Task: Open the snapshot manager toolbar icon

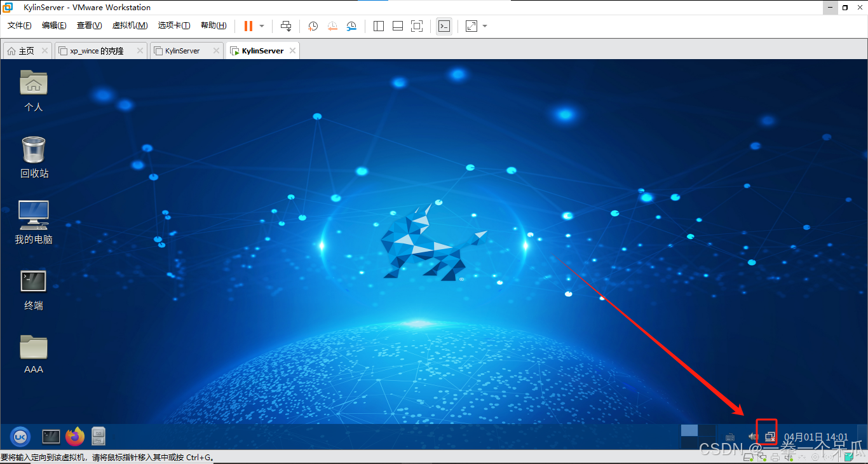Action: pos(351,26)
